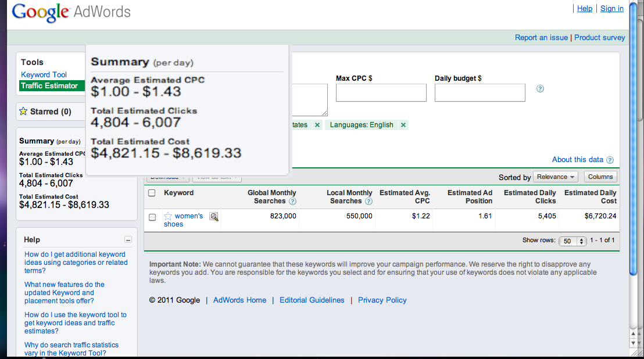Click the magnifier icon beside women's shoes

point(214,217)
